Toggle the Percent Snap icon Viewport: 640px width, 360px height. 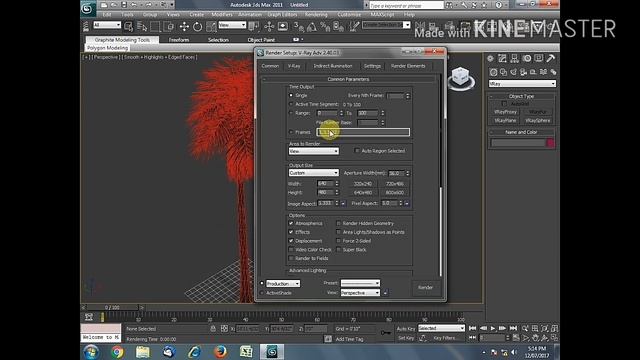tap(325, 27)
